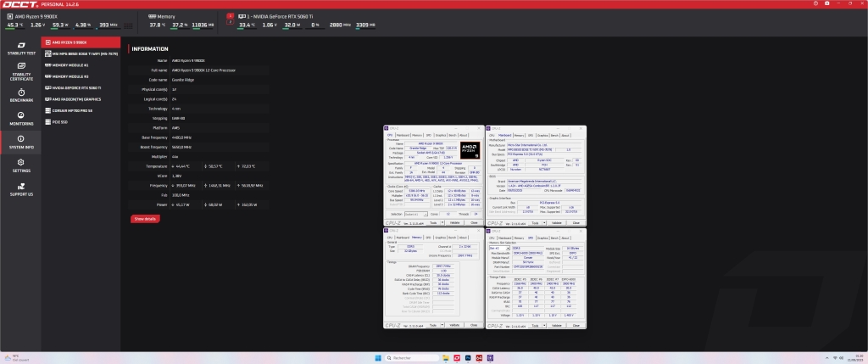Select the System Info sidebar entry
This screenshot has height=364, width=868.
[21, 143]
